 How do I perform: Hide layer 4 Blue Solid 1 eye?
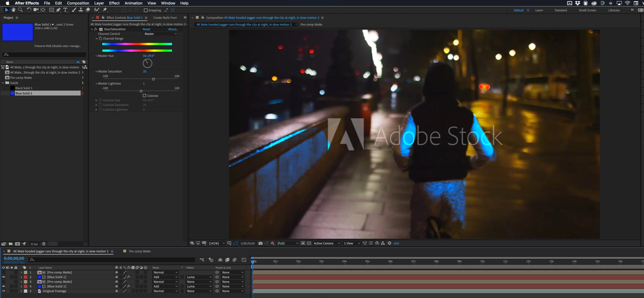(4, 287)
